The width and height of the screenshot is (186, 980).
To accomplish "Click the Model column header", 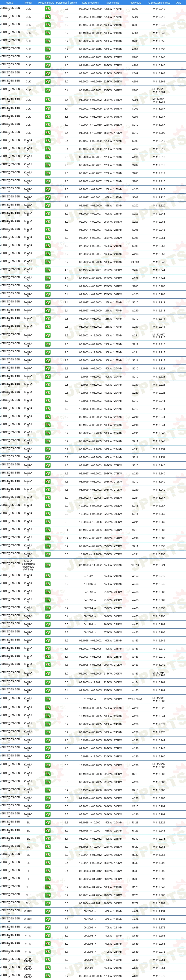I will (28, 3).
